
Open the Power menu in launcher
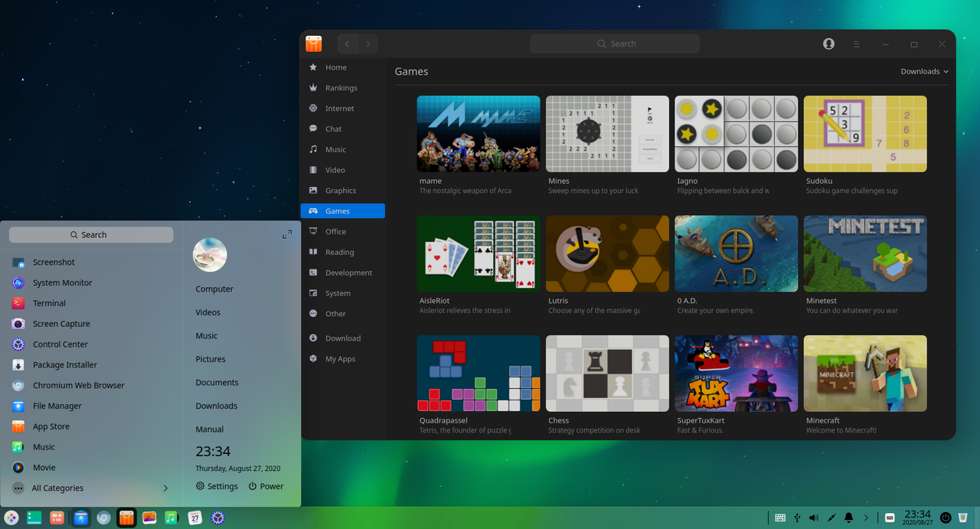click(x=266, y=486)
